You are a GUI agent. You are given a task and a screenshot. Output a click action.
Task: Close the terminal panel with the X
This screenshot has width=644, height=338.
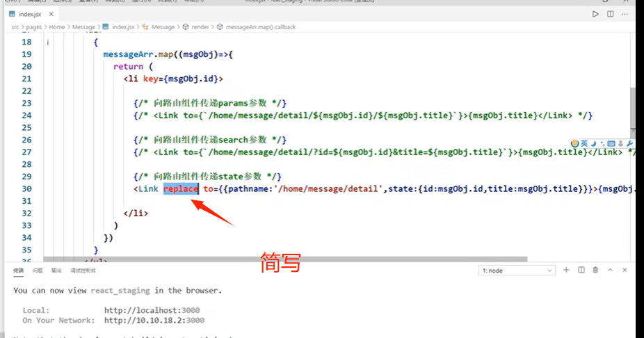point(625,270)
